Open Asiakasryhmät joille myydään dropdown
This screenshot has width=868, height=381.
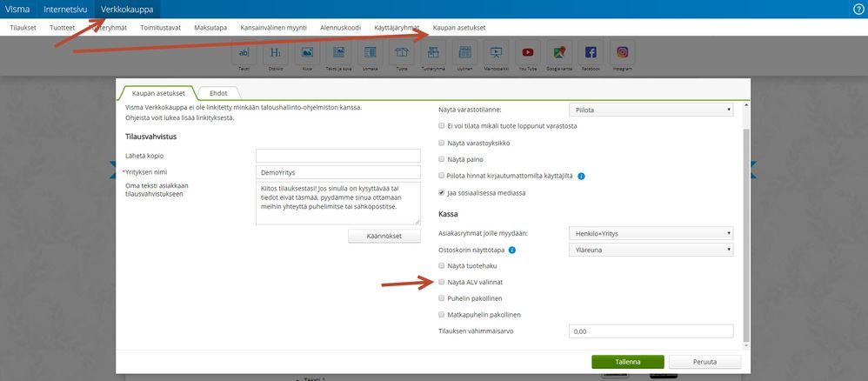pos(651,234)
